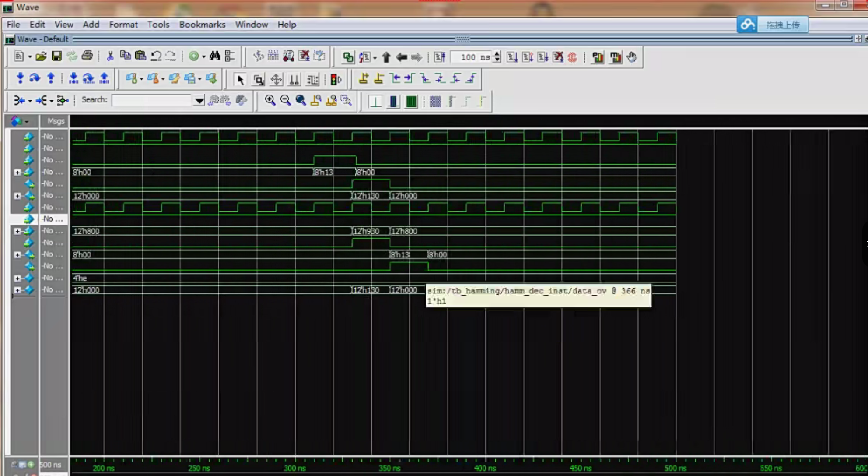Click the Zoom In magnifier
The width and height of the screenshot is (868, 476).
[x=270, y=101]
